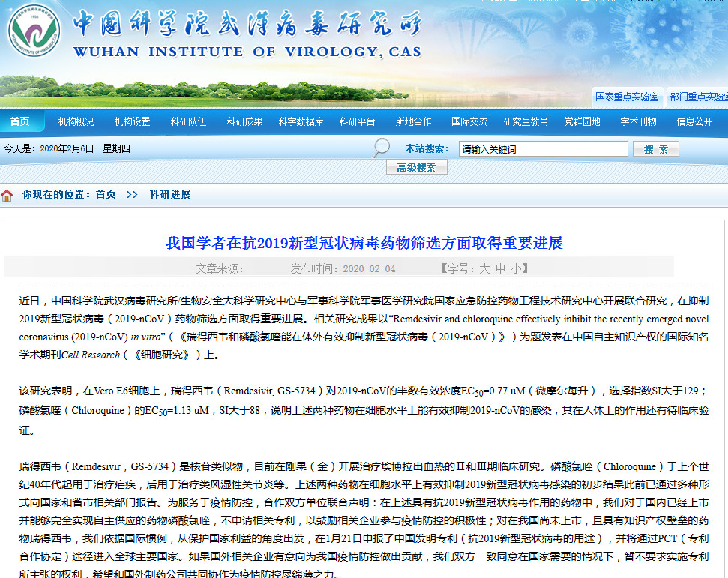Click the Wuhan Institute of Virology logo

(34, 31)
